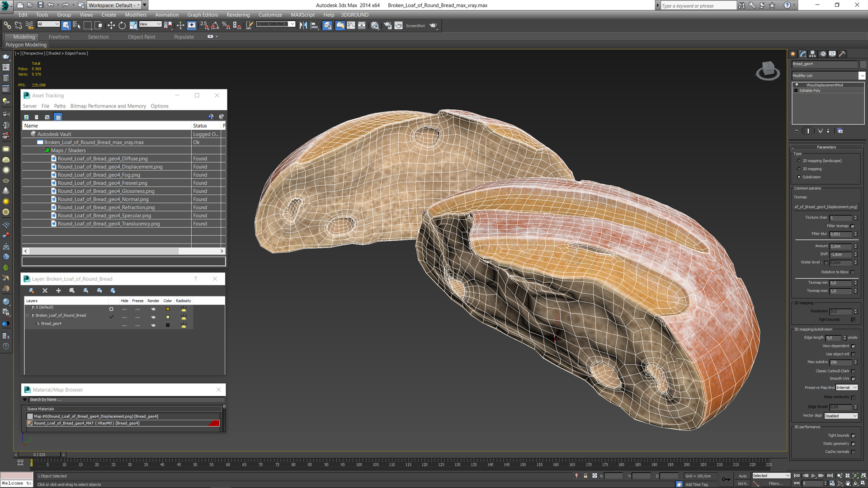The width and height of the screenshot is (868, 488).
Task: Click the Pin Stack icon below the modifier stack
Action: coord(797,131)
